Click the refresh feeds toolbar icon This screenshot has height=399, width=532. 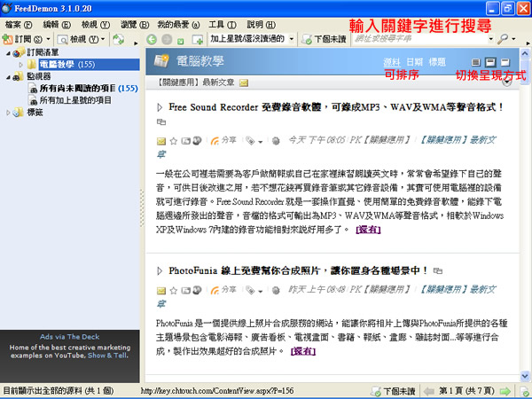coord(119,39)
